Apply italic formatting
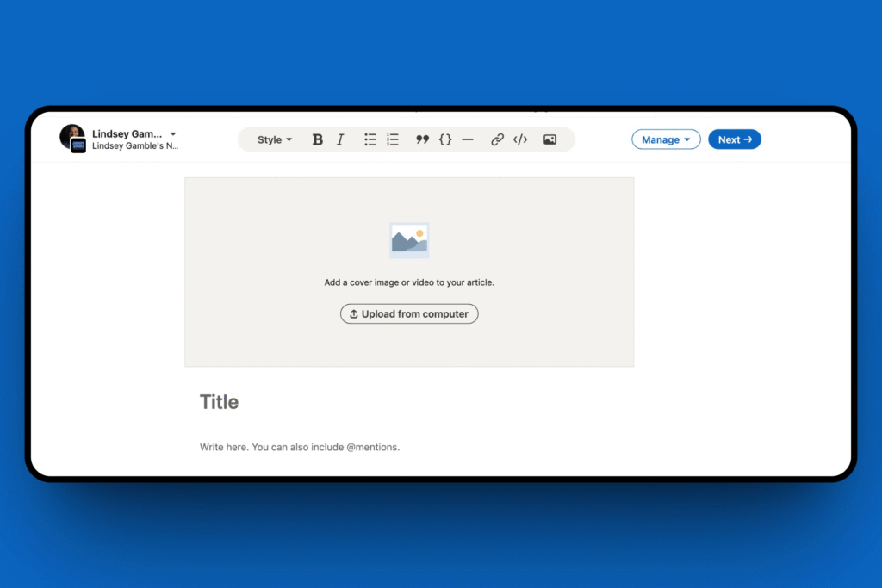The width and height of the screenshot is (882, 588). (340, 139)
